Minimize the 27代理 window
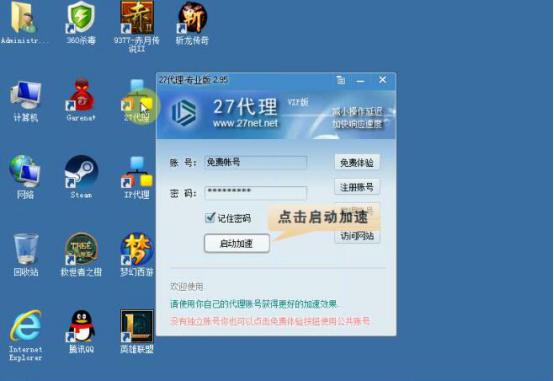Image resolution: width=554 pixels, height=381 pixels. 360,81
